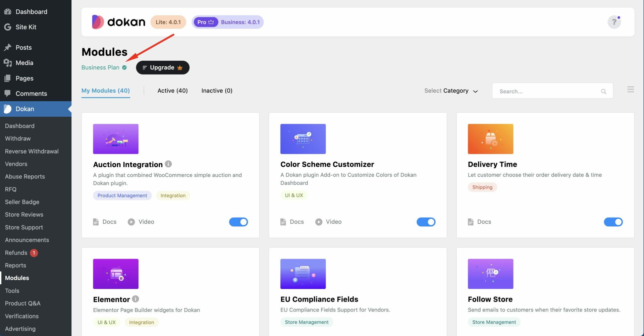Click the Upgrade button

pyautogui.click(x=163, y=67)
